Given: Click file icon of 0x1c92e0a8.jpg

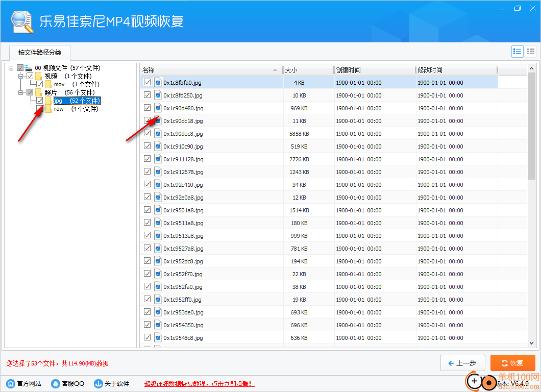Looking at the screenshot, I should click(x=158, y=198).
